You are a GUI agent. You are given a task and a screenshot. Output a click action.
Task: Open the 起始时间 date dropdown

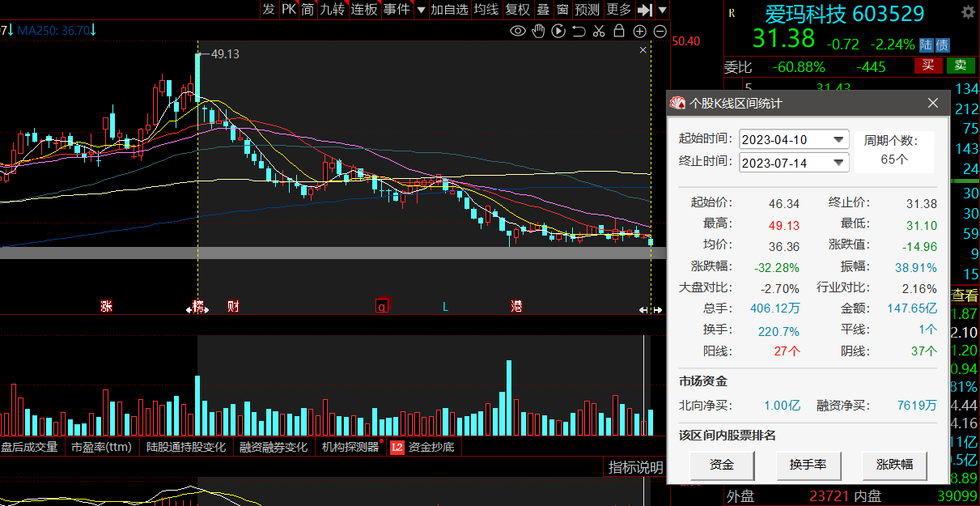pos(839,139)
